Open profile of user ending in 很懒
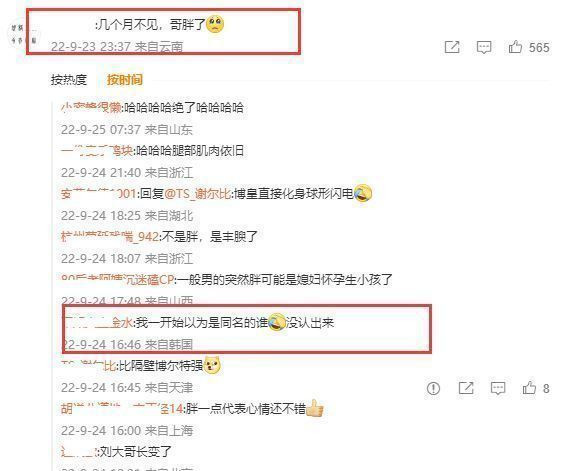This screenshot has height=471, width=567. point(91,108)
